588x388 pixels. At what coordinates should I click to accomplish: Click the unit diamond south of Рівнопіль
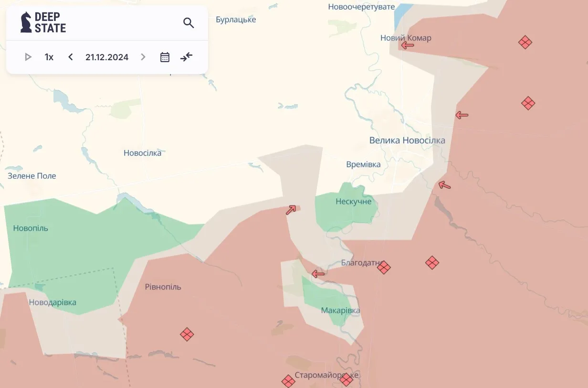click(187, 334)
